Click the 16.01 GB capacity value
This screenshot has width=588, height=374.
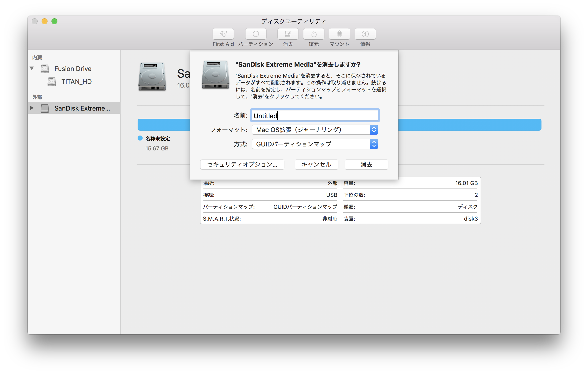[466, 183]
